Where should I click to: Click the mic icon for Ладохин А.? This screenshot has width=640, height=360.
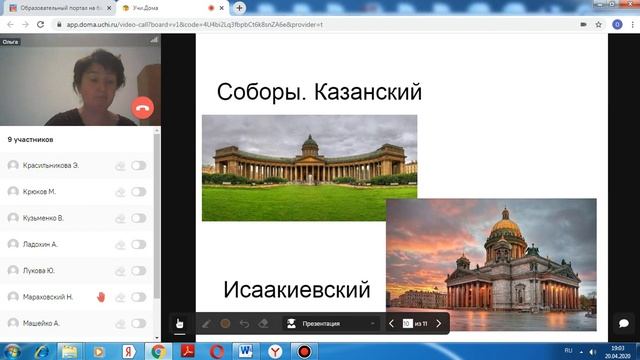point(120,244)
